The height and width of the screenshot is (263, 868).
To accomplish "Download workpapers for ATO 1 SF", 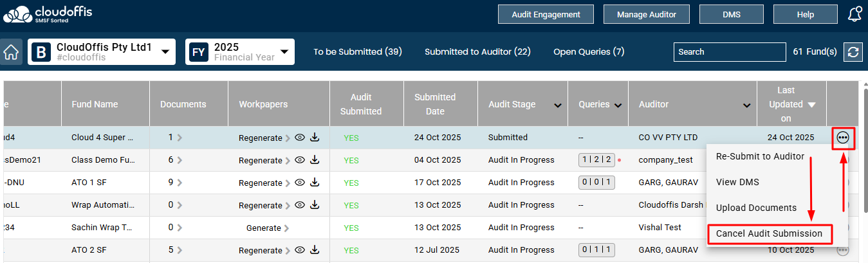I will pyautogui.click(x=315, y=183).
